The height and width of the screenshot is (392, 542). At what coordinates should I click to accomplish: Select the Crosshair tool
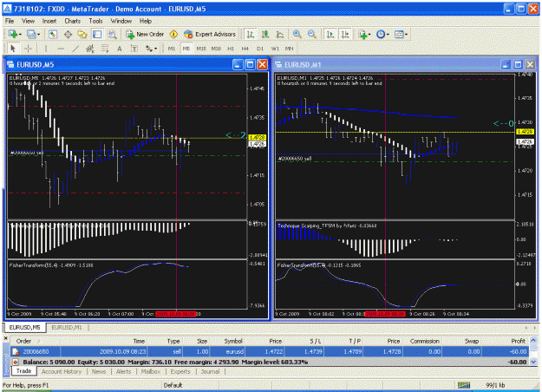(28, 49)
